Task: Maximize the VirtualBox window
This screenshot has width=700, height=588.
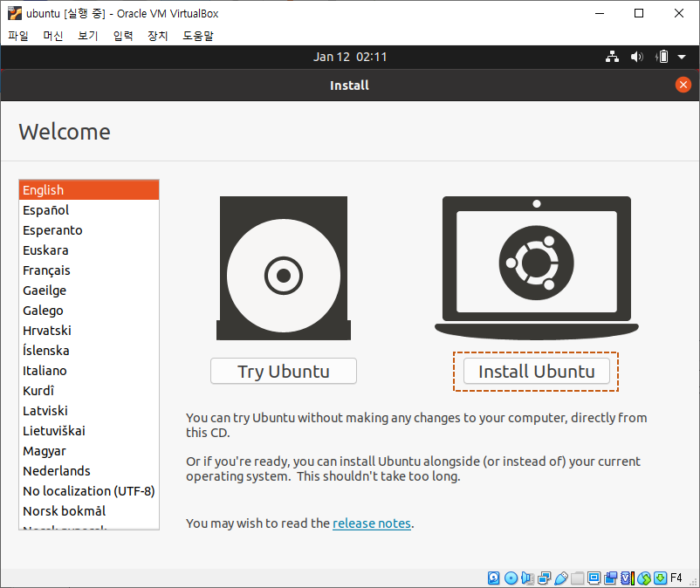Action: click(x=639, y=13)
